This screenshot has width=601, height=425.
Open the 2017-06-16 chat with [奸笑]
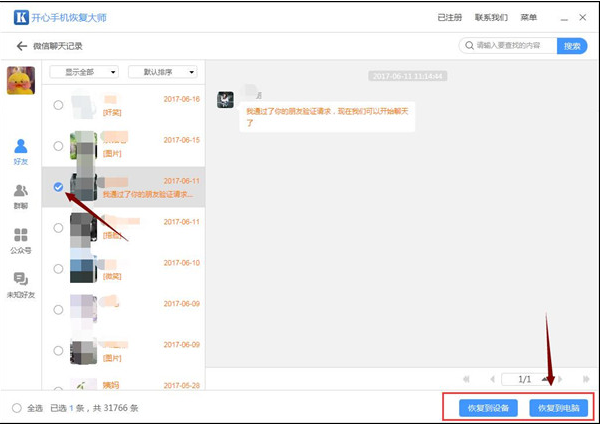123,105
